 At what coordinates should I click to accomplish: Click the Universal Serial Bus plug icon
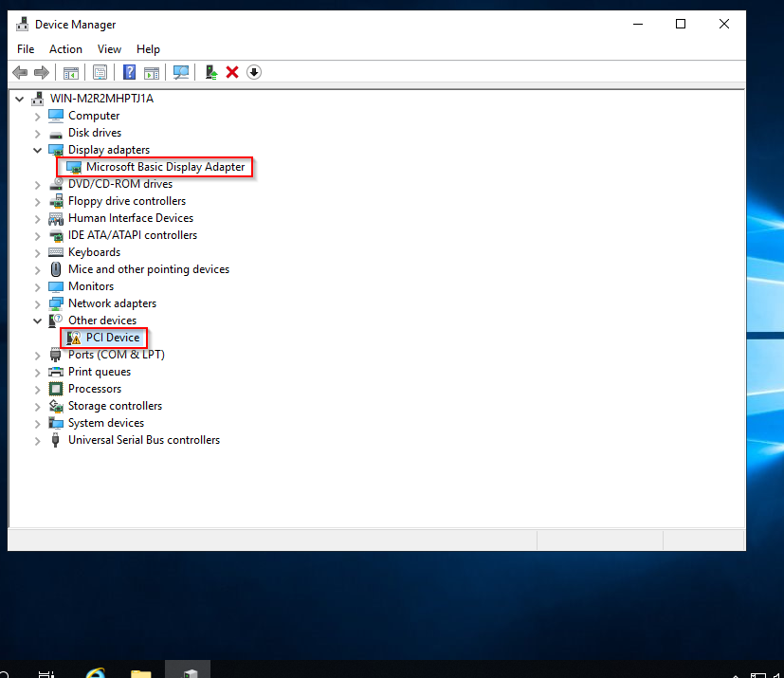56,440
